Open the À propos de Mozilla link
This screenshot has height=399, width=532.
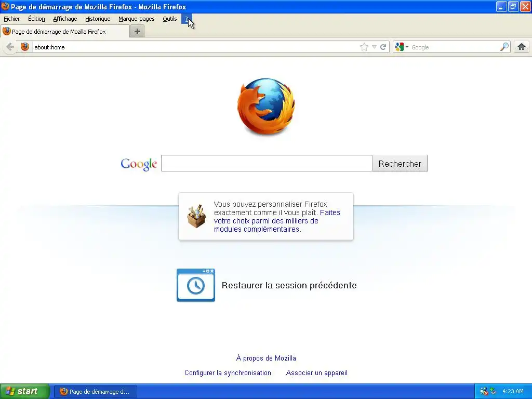(x=266, y=358)
